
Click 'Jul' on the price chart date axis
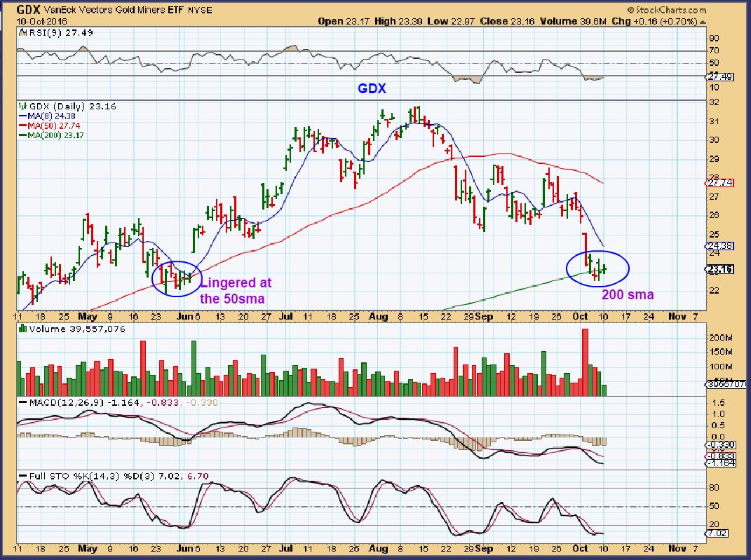click(286, 317)
